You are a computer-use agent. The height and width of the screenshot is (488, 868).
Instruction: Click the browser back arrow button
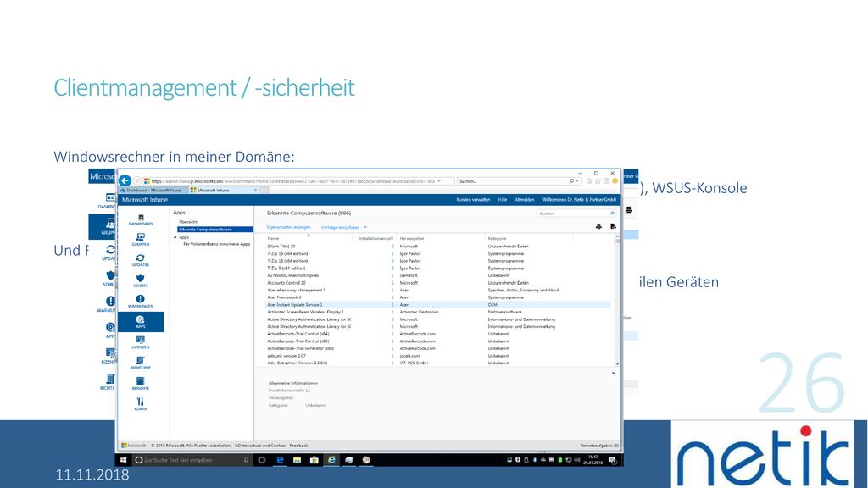pyautogui.click(x=125, y=181)
